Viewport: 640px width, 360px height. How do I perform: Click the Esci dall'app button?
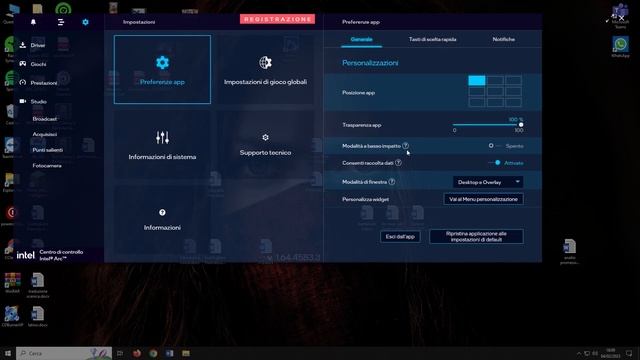400,237
